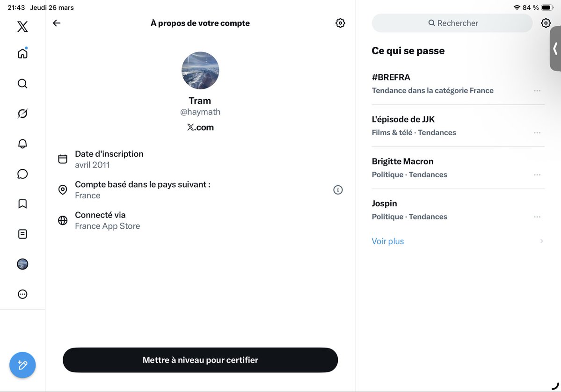Expand Voir plus chevron arrow
561x392 pixels.
[541, 241]
